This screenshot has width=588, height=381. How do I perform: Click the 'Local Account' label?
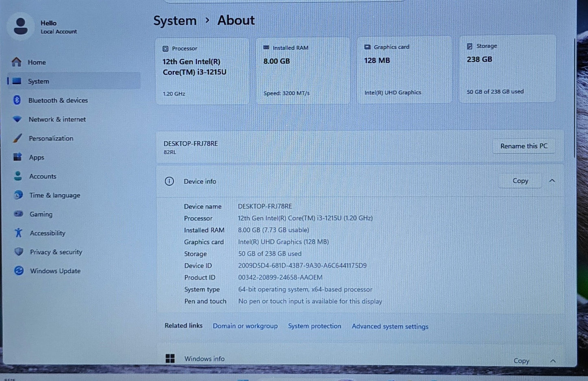pyautogui.click(x=59, y=32)
